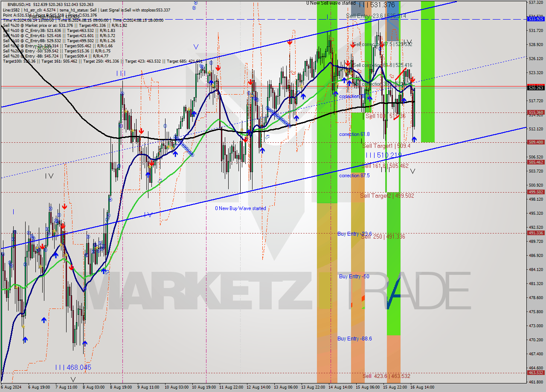Click the 'Sell 423.6 | 463.532' label
The height and width of the screenshot is (392, 546).
click(386, 376)
